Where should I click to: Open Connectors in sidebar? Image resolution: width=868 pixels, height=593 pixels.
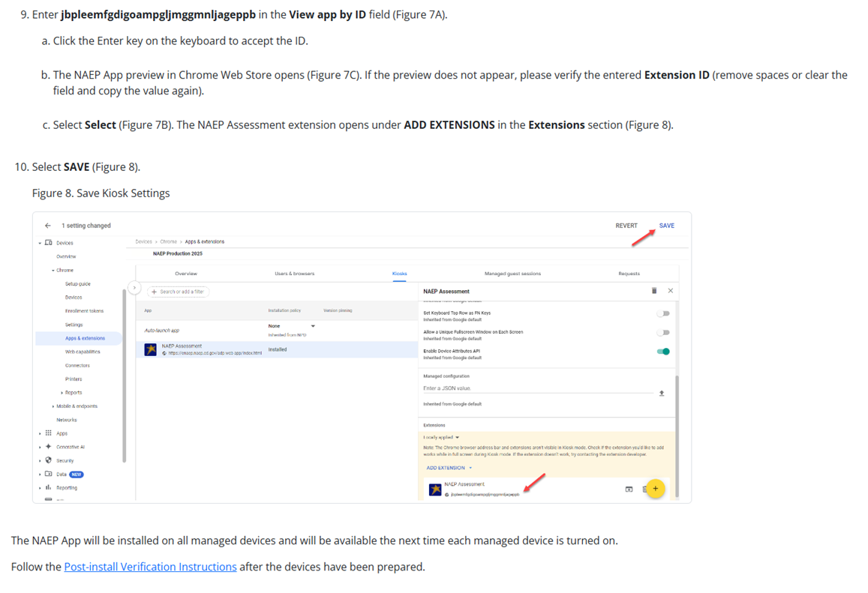(77, 366)
